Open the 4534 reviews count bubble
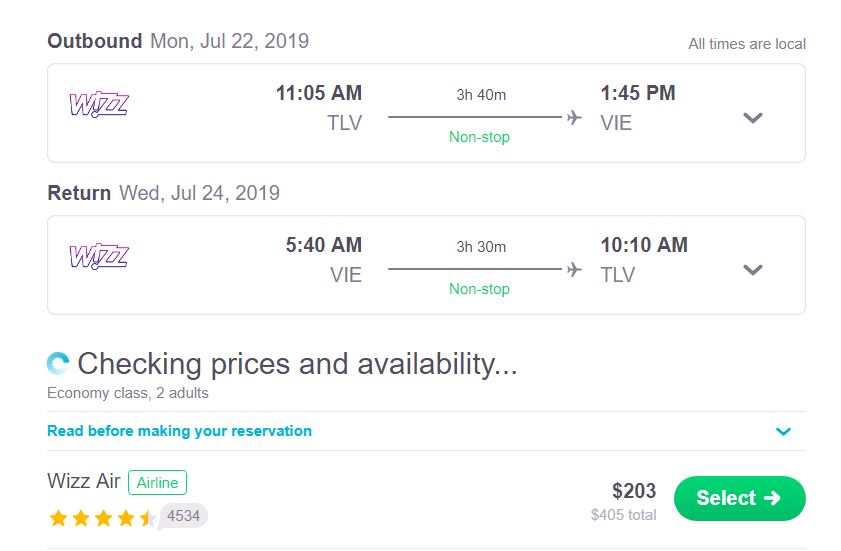841x551 pixels. pos(184,516)
